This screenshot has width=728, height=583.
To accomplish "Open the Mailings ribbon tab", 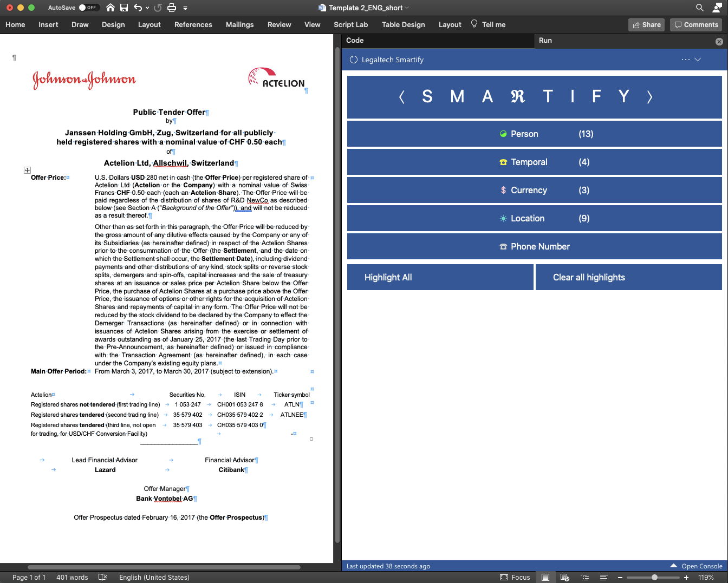I will click(x=240, y=24).
